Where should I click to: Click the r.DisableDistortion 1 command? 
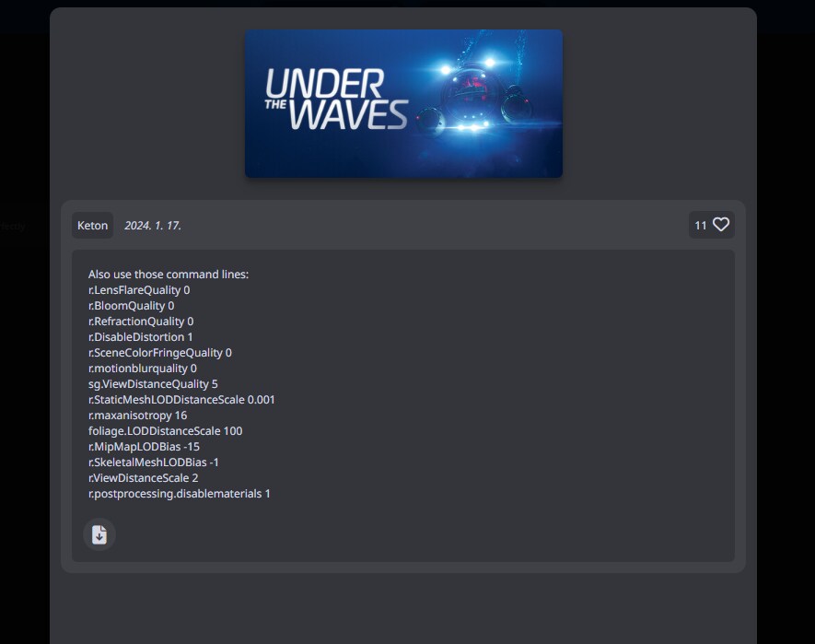(136, 336)
